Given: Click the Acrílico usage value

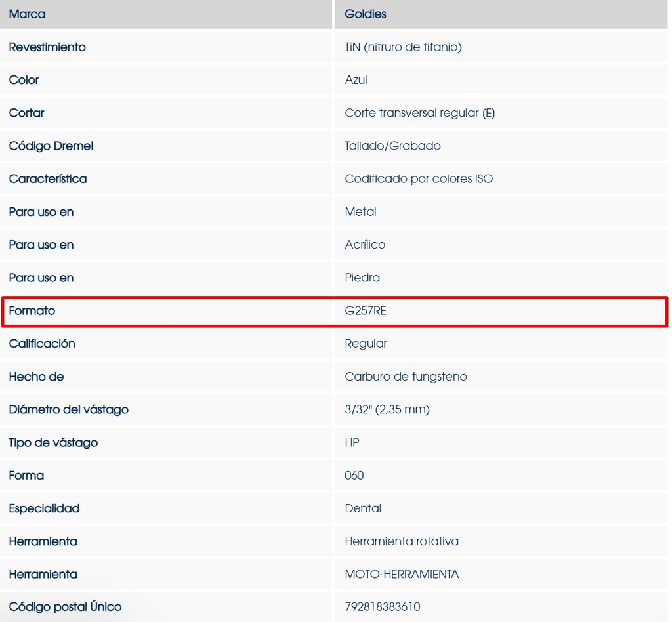Looking at the screenshot, I should pos(365,245).
